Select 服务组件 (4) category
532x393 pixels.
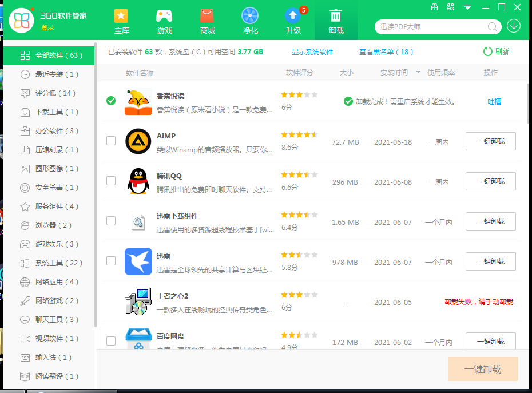pyautogui.click(x=49, y=207)
